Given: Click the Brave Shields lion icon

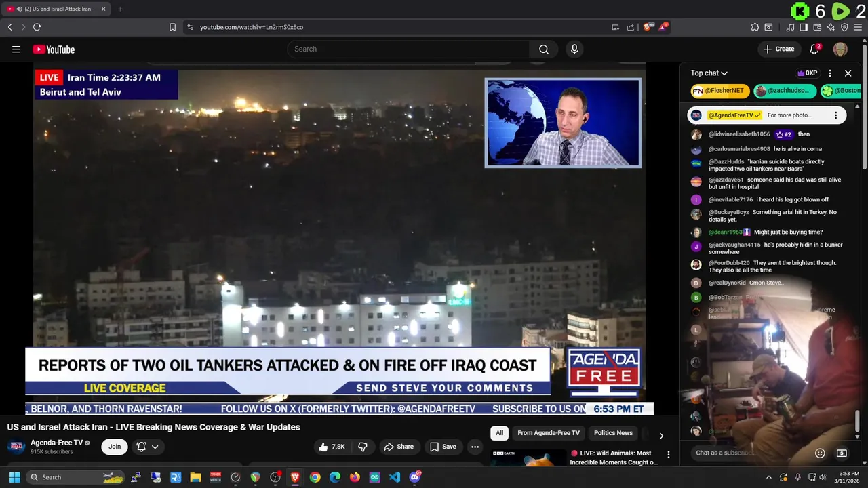Looking at the screenshot, I should (648, 27).
